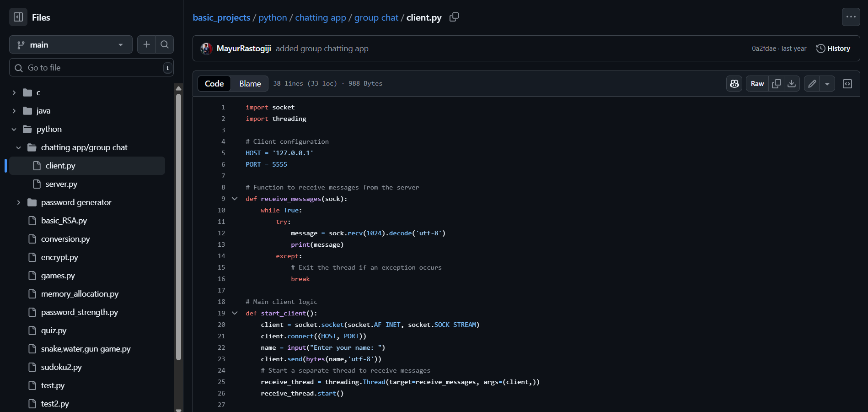Expand the password generator folder
Screen dimensions: 868x412
click(x=19, y=202)
